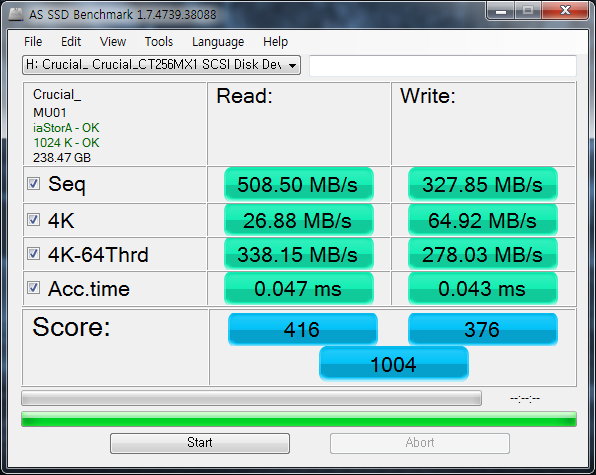Click the Abort button
596x475 pixels.
coord(420,443)
